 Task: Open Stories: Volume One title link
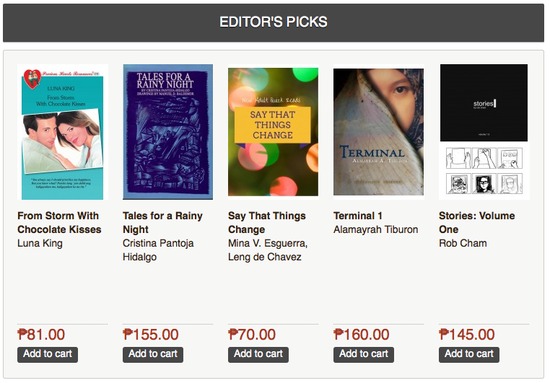click(x=477, y=222)
